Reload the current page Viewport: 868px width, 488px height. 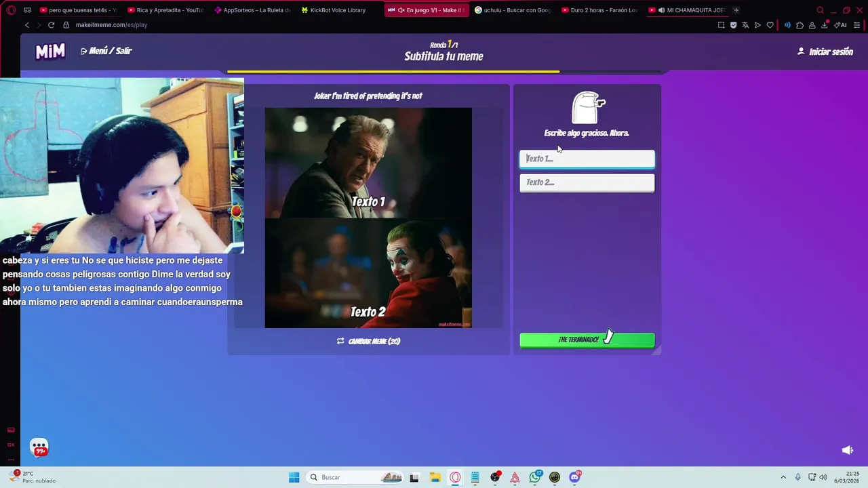(x=51, y=25)
